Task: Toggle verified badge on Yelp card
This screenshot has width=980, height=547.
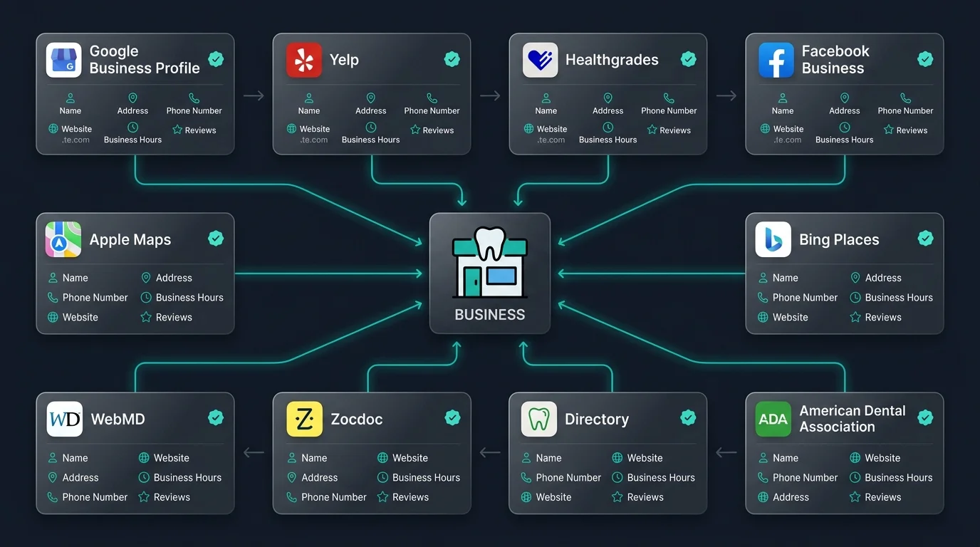Action: (452, 59)
